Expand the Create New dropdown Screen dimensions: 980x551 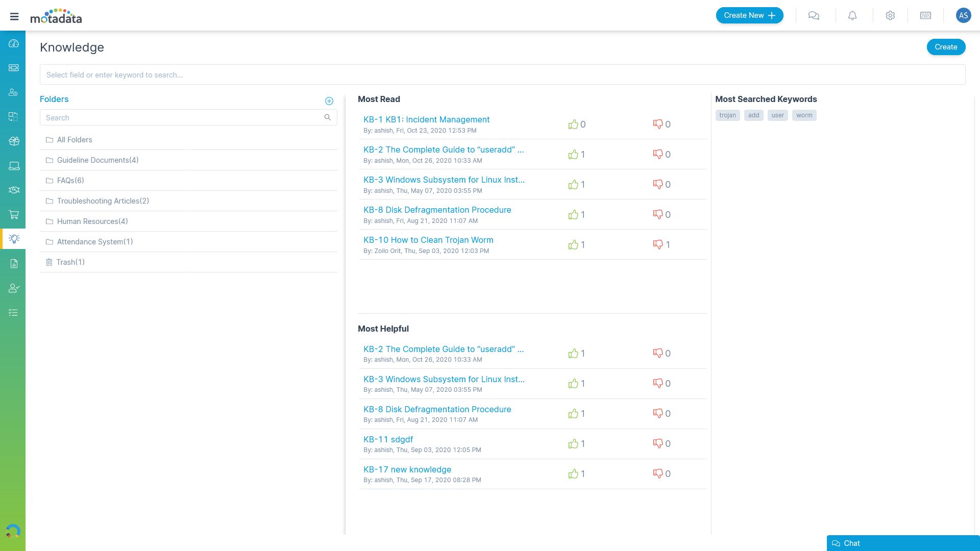pyautogui.click(x=749, y=15)
